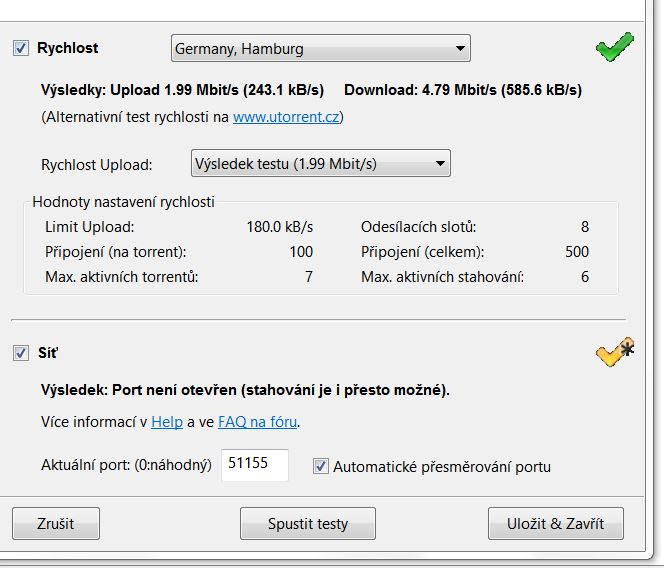Open the Germany, Hamburg server dropdown
Screen dimensions: 664x568
click(x=320, y=48)
